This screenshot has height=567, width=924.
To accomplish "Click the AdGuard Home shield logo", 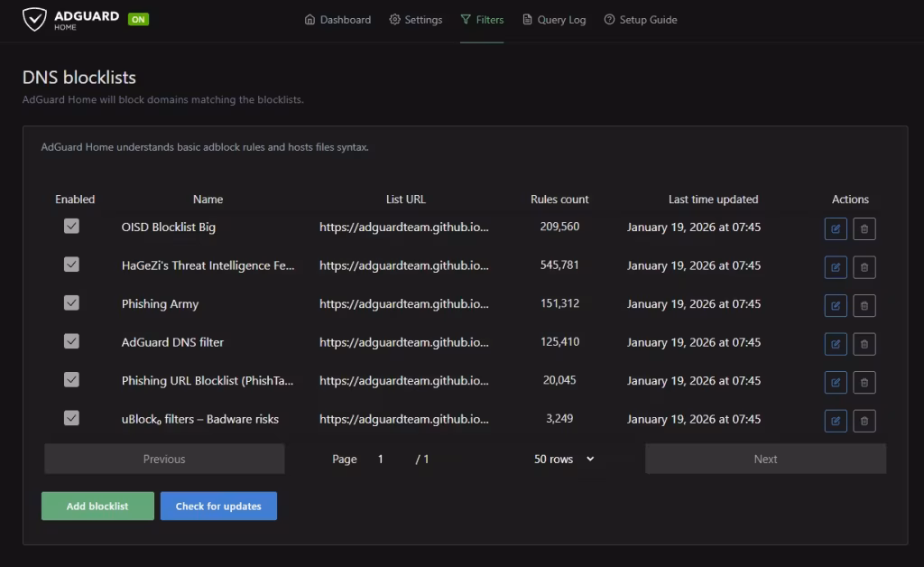I will (x=34, y=20).
